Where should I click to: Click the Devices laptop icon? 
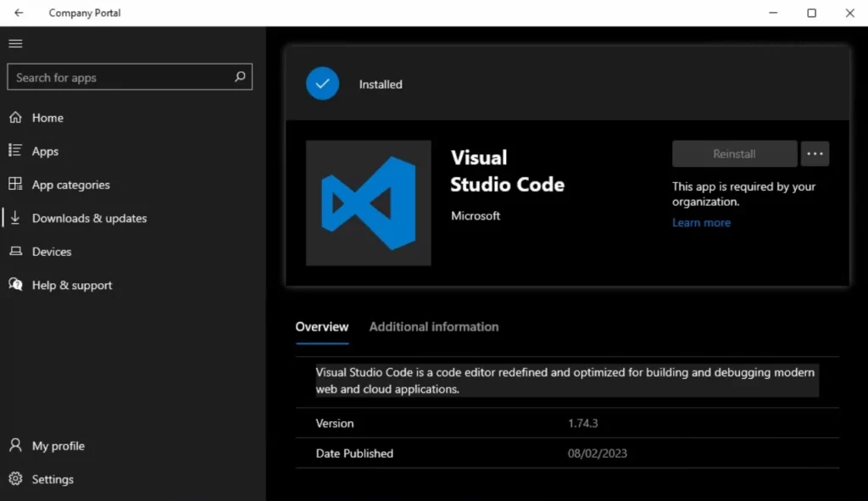[15, 251]
